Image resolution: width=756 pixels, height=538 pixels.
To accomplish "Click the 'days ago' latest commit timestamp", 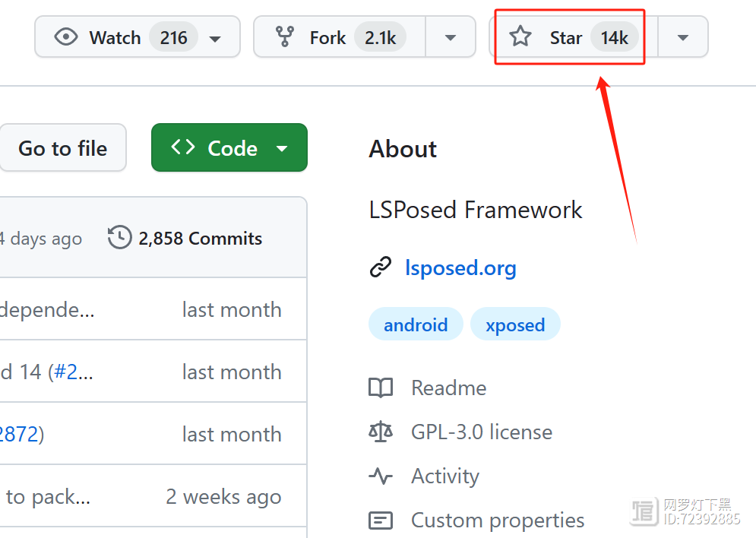I will pyautogui.click(x=41, y=239).
